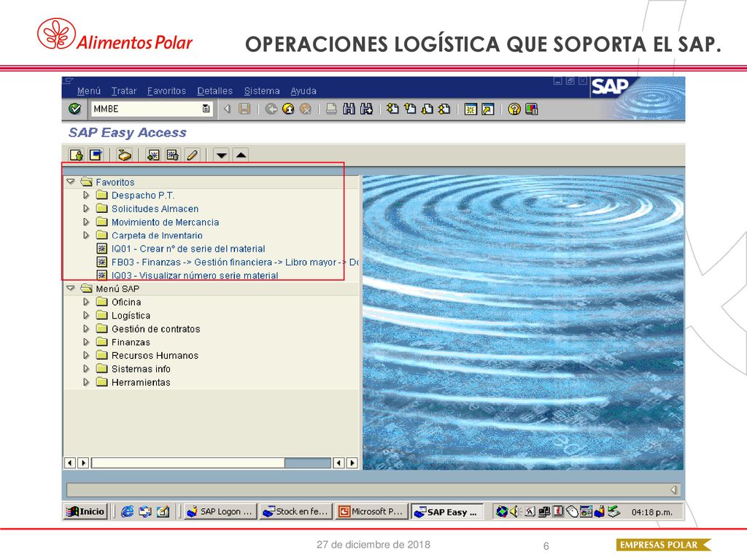747x560 pixels.
Task: Click the Create shortcut icon
Action: click(x=488, y=109)
